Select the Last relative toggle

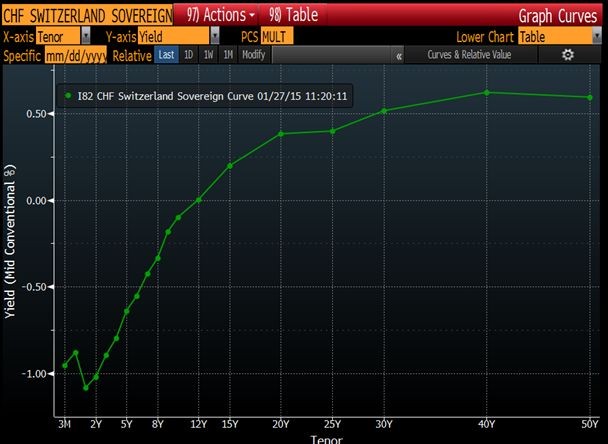[166, 55]
